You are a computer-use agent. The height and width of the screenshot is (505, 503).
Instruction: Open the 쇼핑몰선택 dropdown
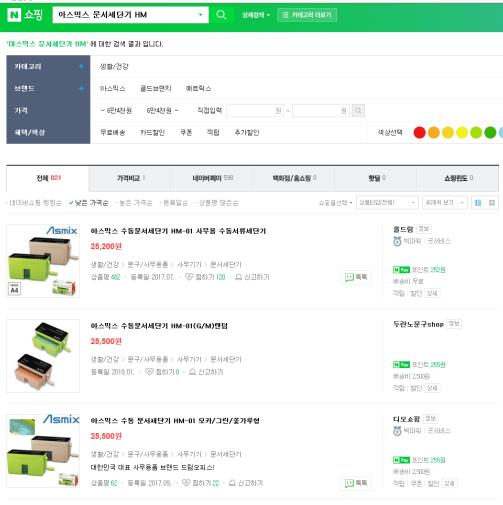(x=335, y=203)
